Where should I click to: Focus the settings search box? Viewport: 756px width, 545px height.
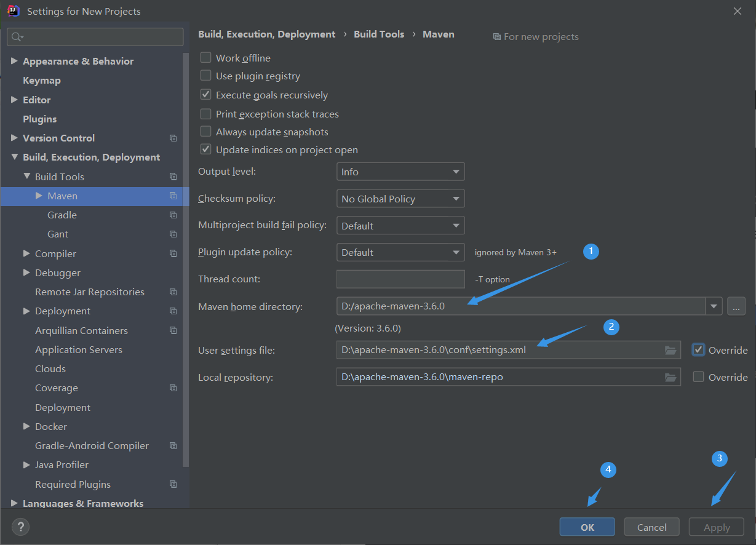tap(95, 37)
